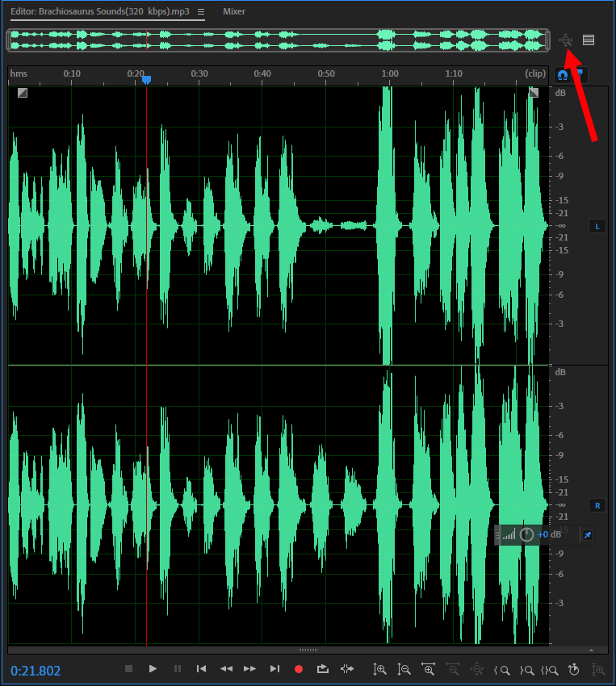Screen dimensions: 616x686
Task: Click the blue playhead marker on the ruler
Action: 147,80
